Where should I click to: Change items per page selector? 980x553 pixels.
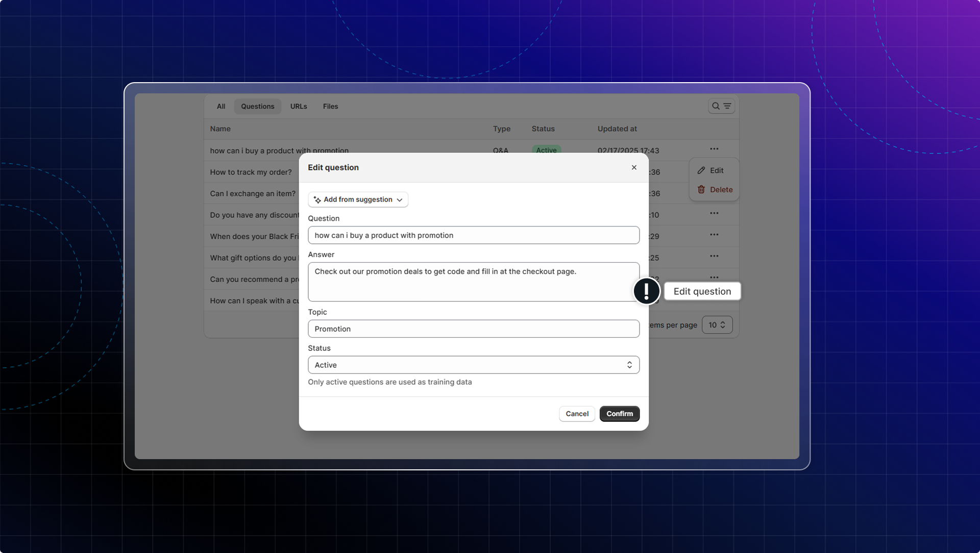click(x=717, y=325)
